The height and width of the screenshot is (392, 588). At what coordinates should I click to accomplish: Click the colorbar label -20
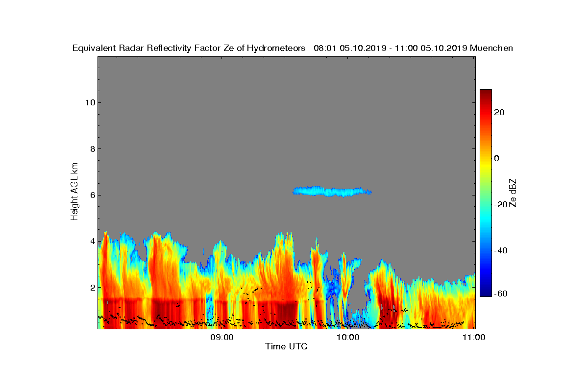click(x=501, y=204)
